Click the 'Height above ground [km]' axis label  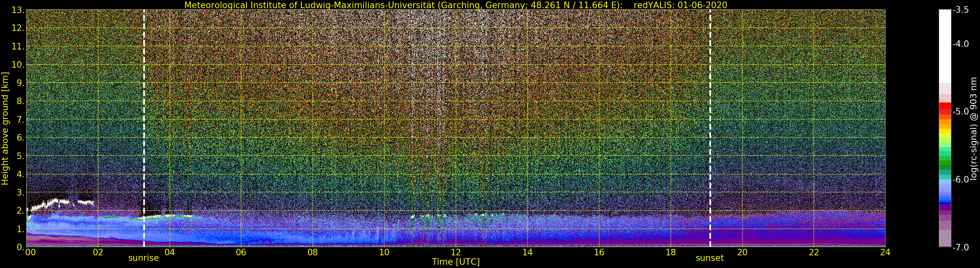5,128
